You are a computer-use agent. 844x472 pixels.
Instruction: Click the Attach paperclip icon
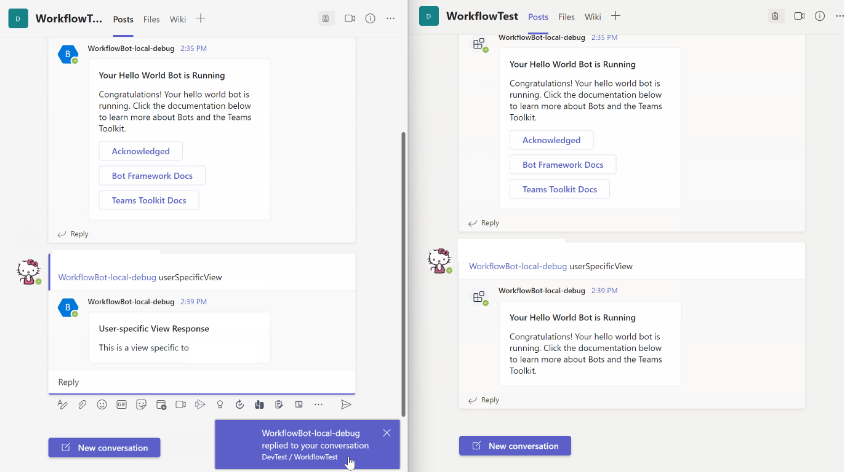tap(82, 405)
